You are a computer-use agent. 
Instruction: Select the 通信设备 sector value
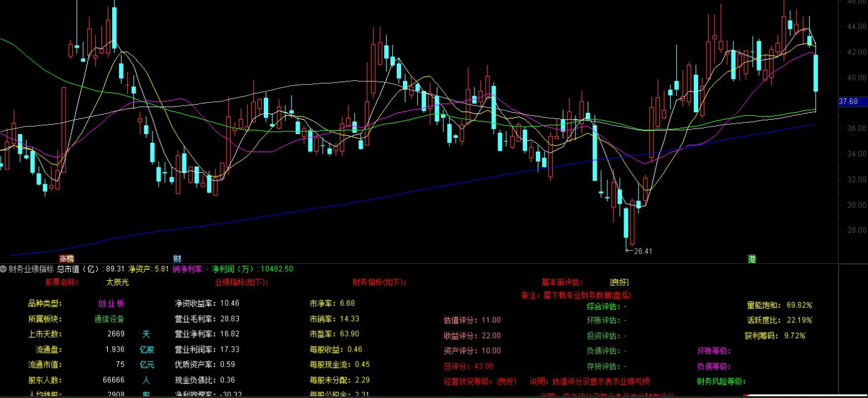coord(110,318)
